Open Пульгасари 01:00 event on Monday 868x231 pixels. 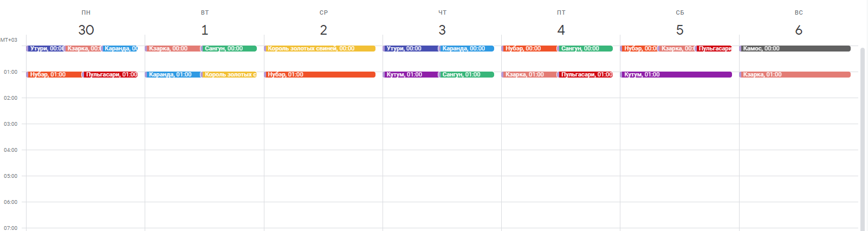(111, 75)
